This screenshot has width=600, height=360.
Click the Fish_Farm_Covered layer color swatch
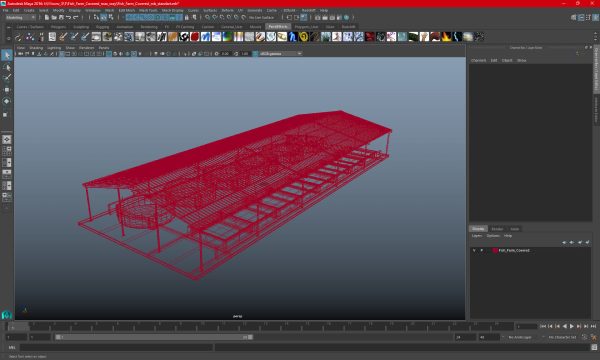[x=495, y=251]
